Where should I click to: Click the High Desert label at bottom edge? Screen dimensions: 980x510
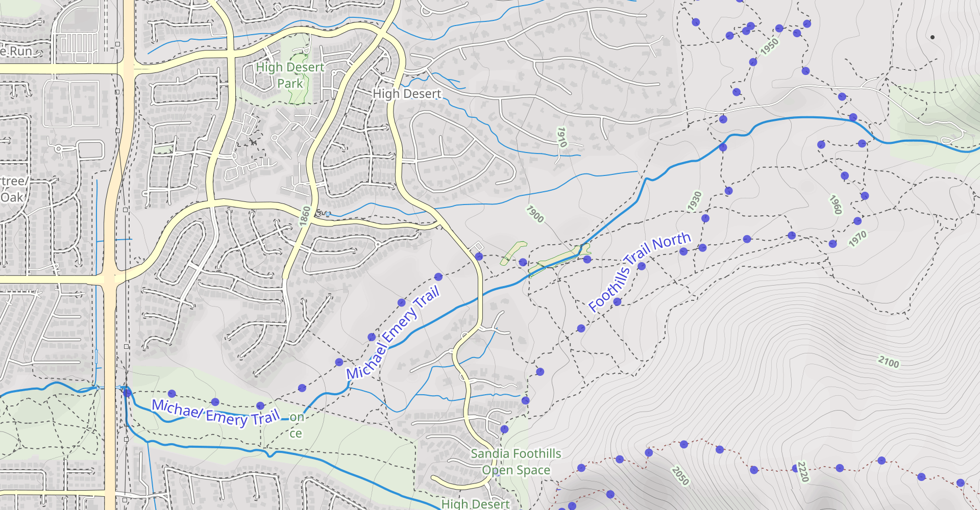pos(475,504)
